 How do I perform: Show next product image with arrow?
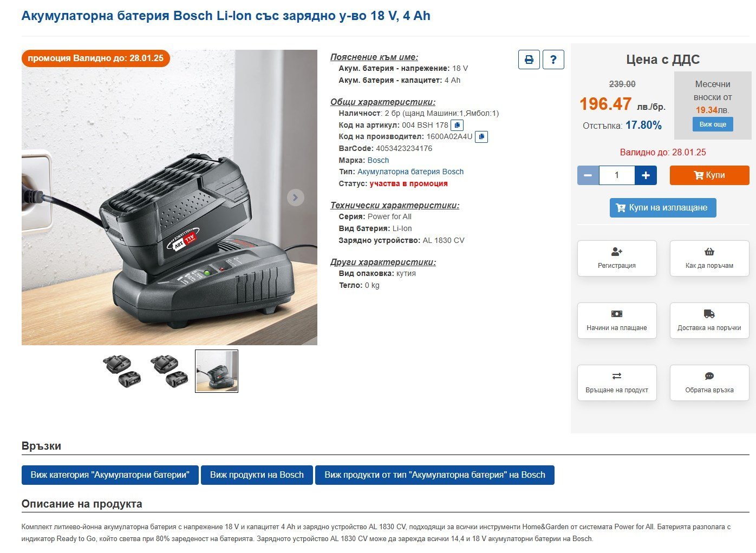[x=295, y=198]
